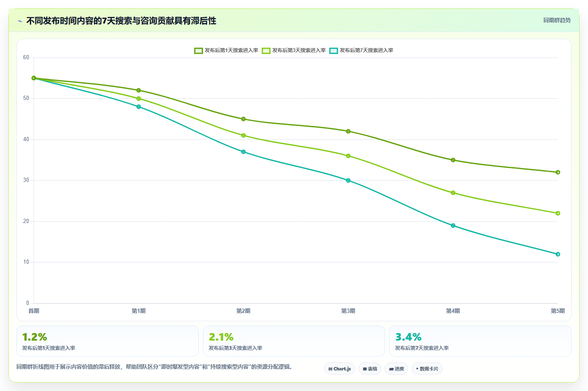The width and height of the screenshot is (588, 391).
Task: Select the 1.2% day-1 search rate card
Action: tap(108, 341)
